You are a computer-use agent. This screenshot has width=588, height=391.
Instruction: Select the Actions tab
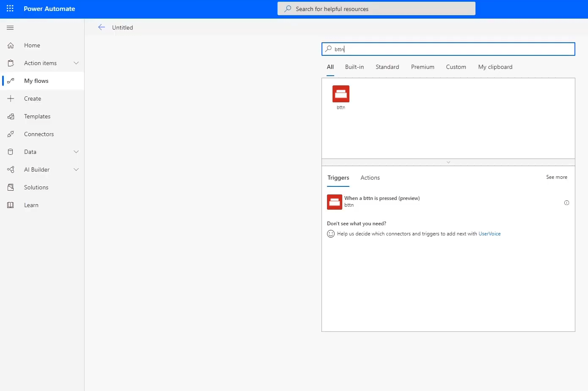pos(370,178)
